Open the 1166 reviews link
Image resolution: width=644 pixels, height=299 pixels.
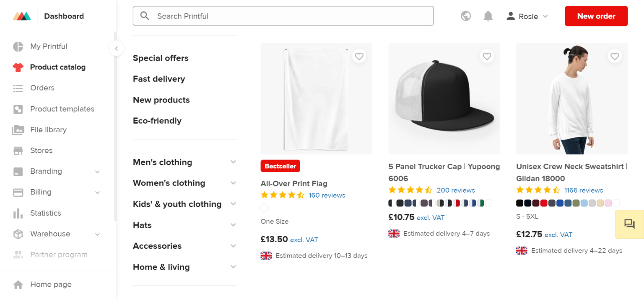583,190
